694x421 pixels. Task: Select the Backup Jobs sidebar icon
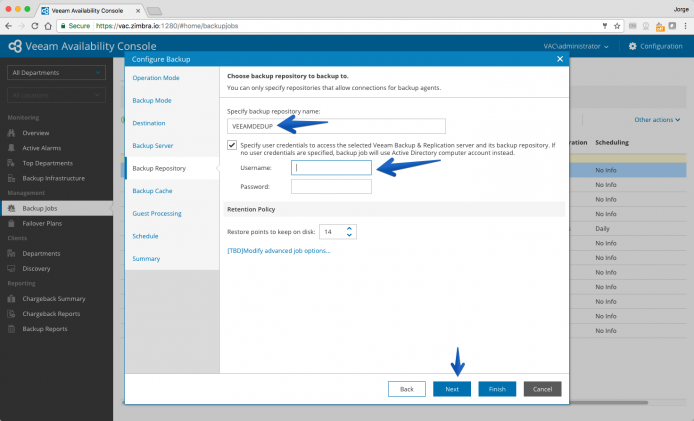[12, 208]
